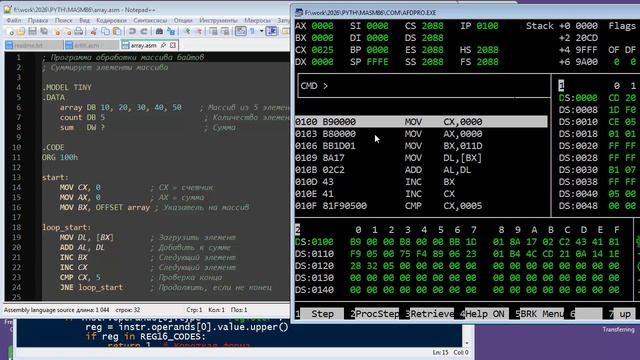Open the Кодировки menu

pyautogui.click(x=111, y=20)
